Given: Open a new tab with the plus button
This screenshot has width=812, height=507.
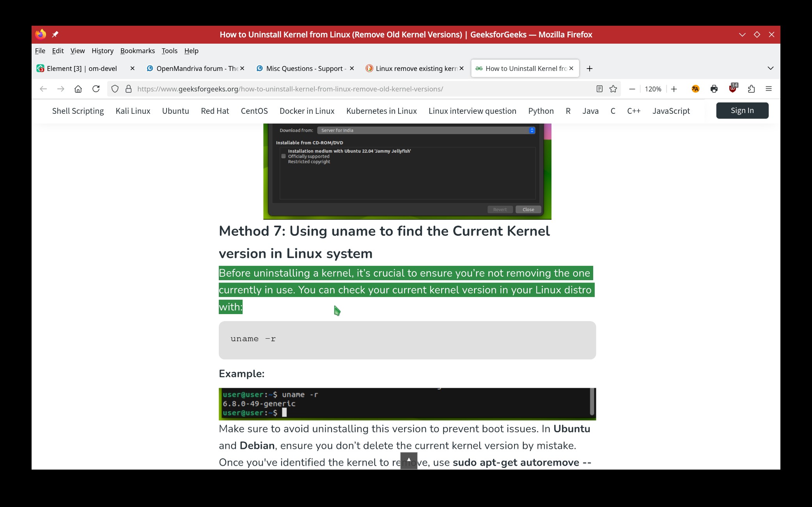Looking at the screenshot, I should click(x=590, y=69).
